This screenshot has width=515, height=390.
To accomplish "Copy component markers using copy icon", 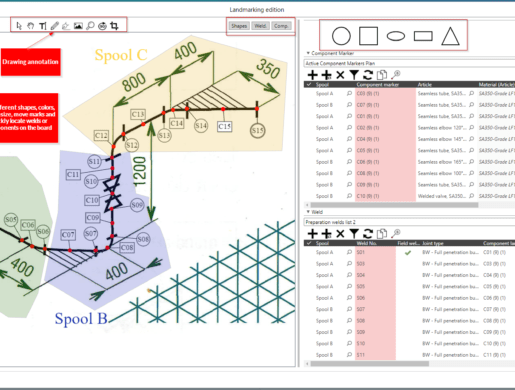I will tap(382, 75).
